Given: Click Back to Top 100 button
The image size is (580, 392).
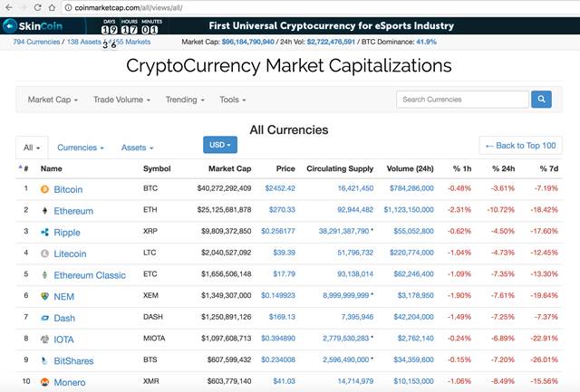Looking at the screenshot, I should [520, 146].
